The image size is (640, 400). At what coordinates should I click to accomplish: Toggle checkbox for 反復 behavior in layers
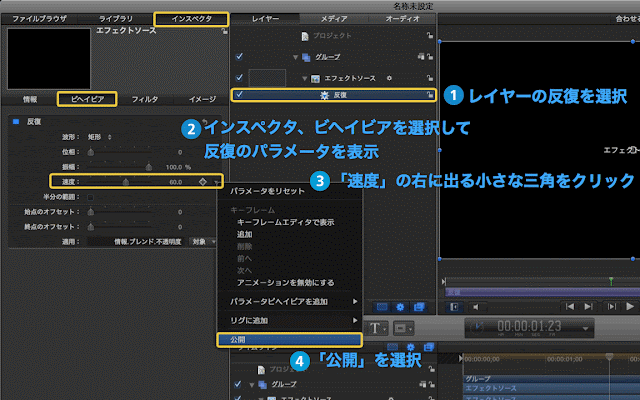239,94
